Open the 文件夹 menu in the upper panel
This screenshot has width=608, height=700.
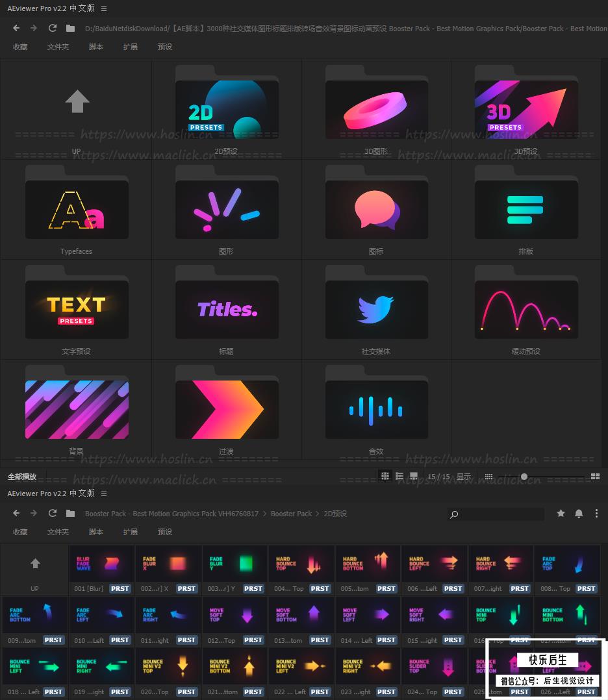tap(58, 47)
